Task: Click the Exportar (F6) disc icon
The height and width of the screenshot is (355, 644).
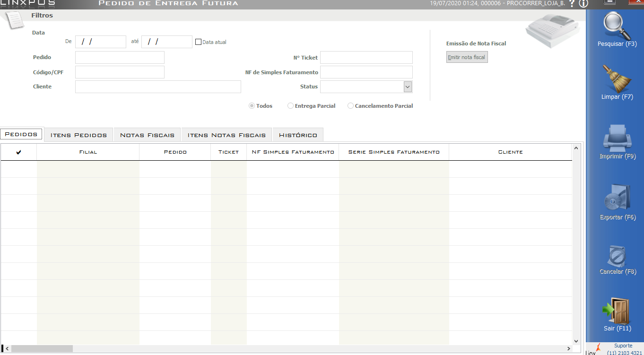Action: (617, 198)
